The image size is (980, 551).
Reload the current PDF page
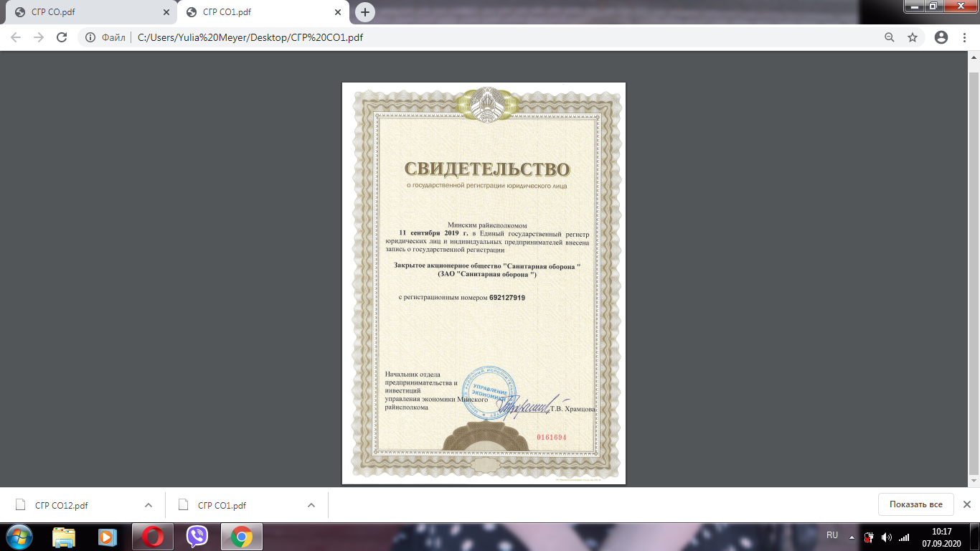(62, 37)
